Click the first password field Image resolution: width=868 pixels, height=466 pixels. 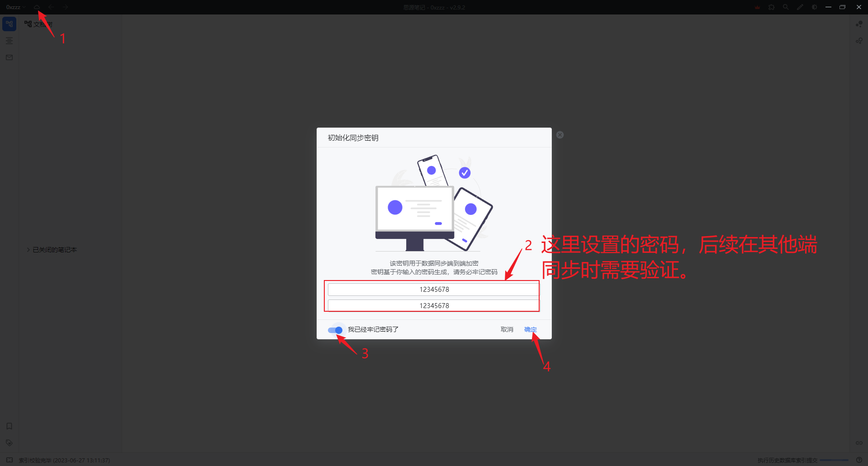(433, 290)
